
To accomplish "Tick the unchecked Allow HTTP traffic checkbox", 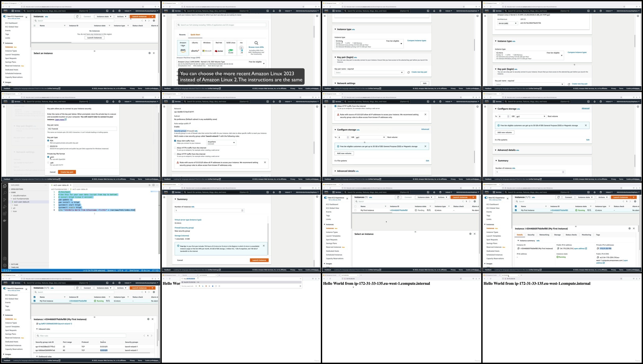I will coord(175,154).
